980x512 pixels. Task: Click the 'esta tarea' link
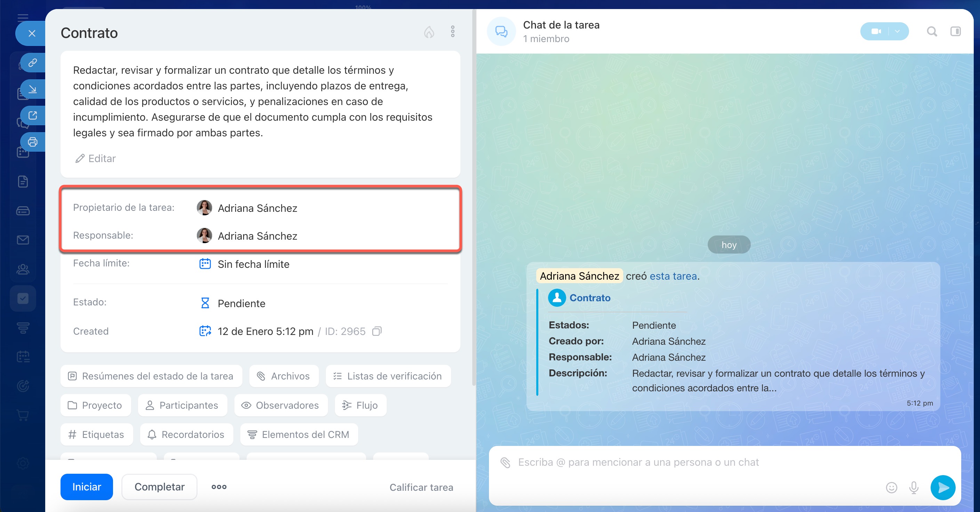click(673, 276)
